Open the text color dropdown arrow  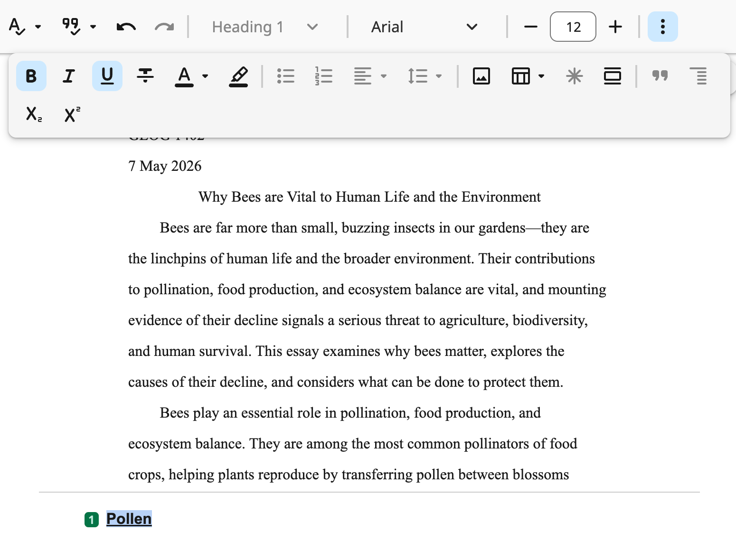click(x=205, y=76)
